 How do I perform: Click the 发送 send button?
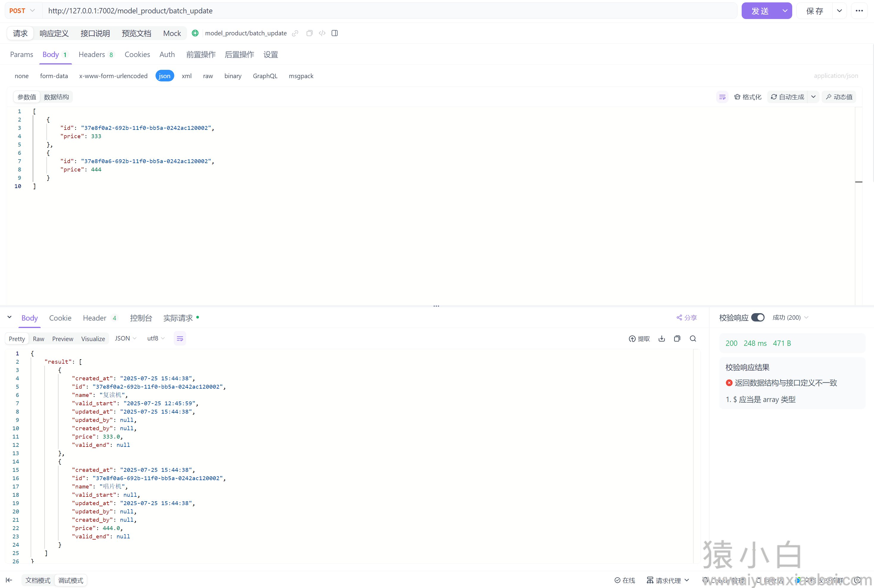tap(760, 11)
